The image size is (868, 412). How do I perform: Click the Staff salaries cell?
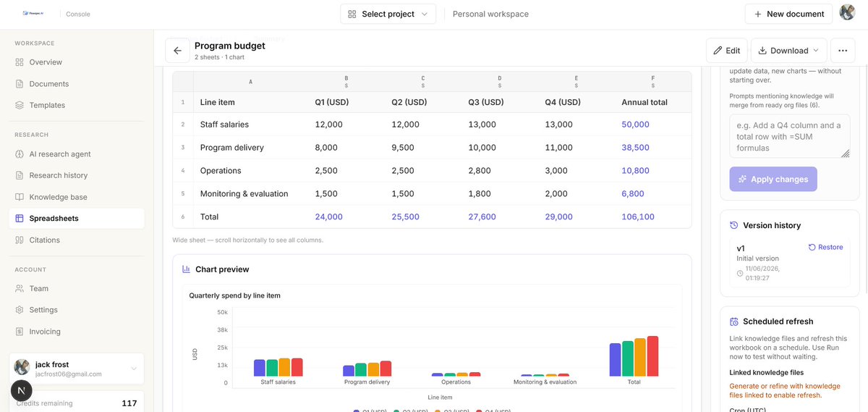coord(250,125)
